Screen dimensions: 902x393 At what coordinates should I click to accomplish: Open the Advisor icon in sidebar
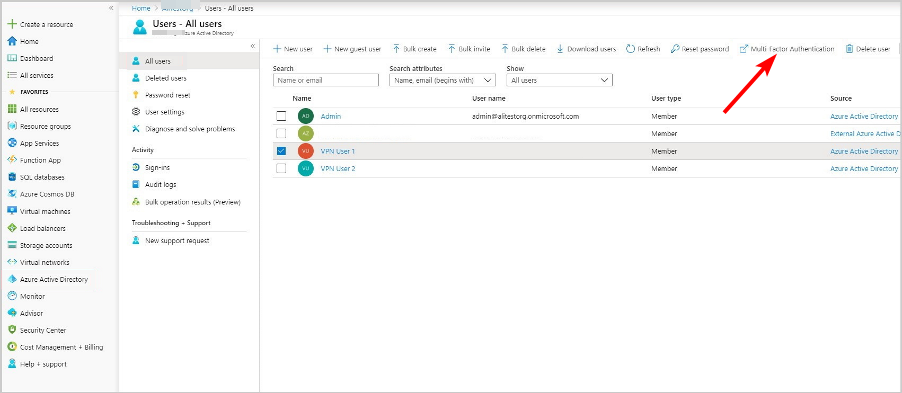(12, 313)
